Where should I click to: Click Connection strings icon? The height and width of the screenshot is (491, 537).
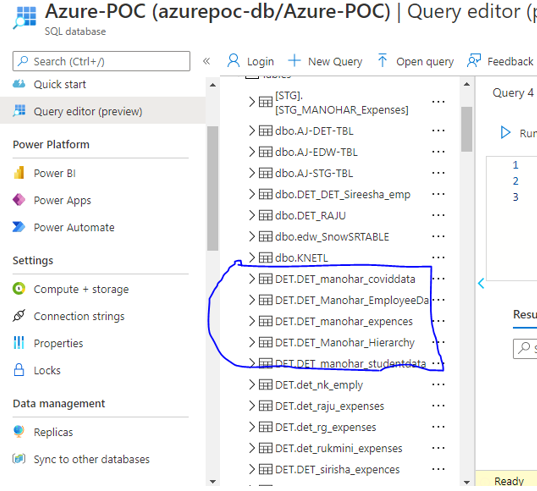(x=19, y=316)
